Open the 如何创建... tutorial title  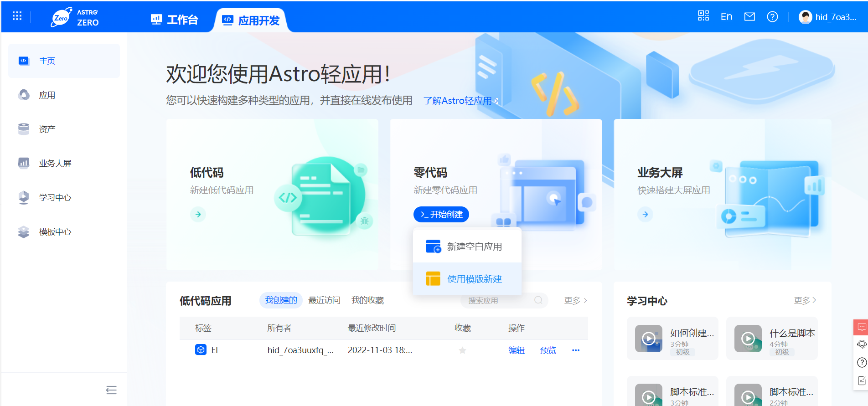click(x=692, y=333)
